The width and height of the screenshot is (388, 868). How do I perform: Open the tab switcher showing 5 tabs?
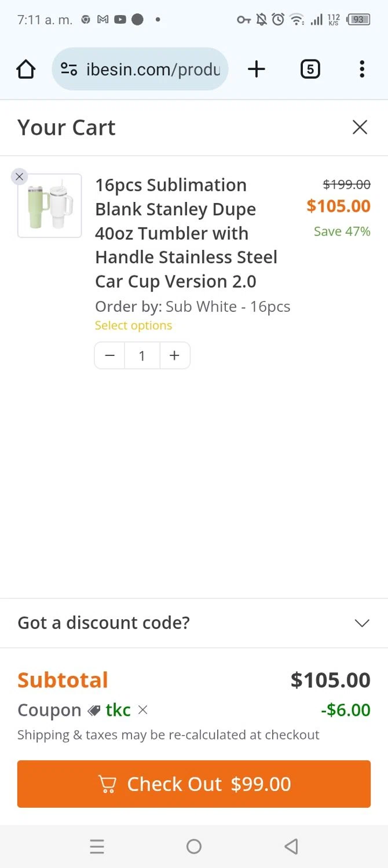(310, 69)
